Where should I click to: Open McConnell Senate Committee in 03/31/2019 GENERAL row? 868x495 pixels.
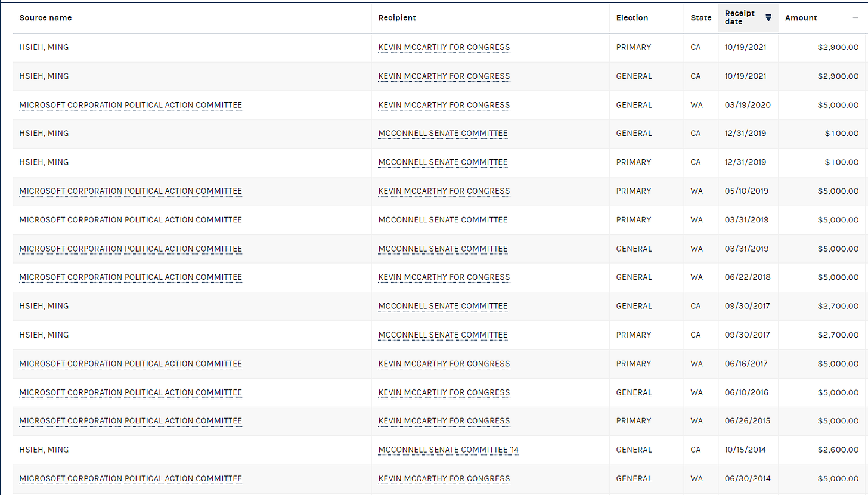(x=443, y=249)
